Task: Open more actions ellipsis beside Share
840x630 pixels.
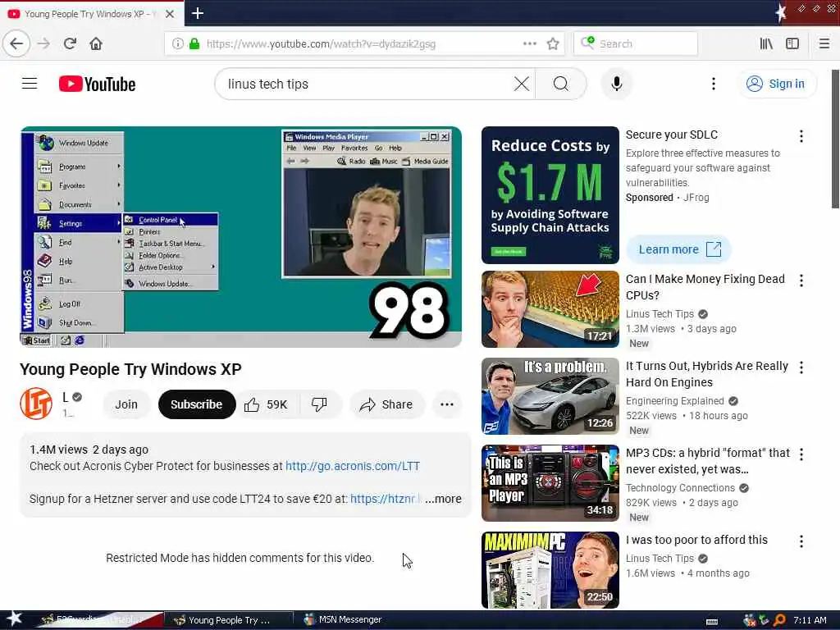Action: point(447,404)
